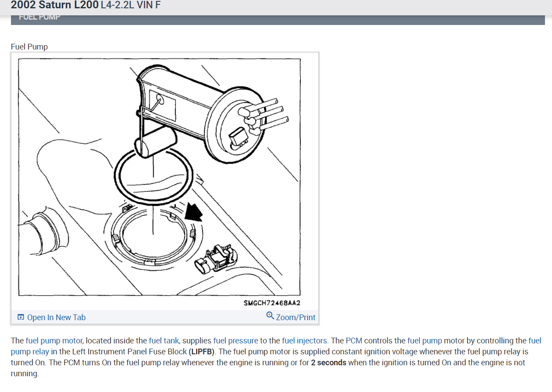Click the fuel pump diagram image
This screenshot has height=392, width=552.
[160, 177]
